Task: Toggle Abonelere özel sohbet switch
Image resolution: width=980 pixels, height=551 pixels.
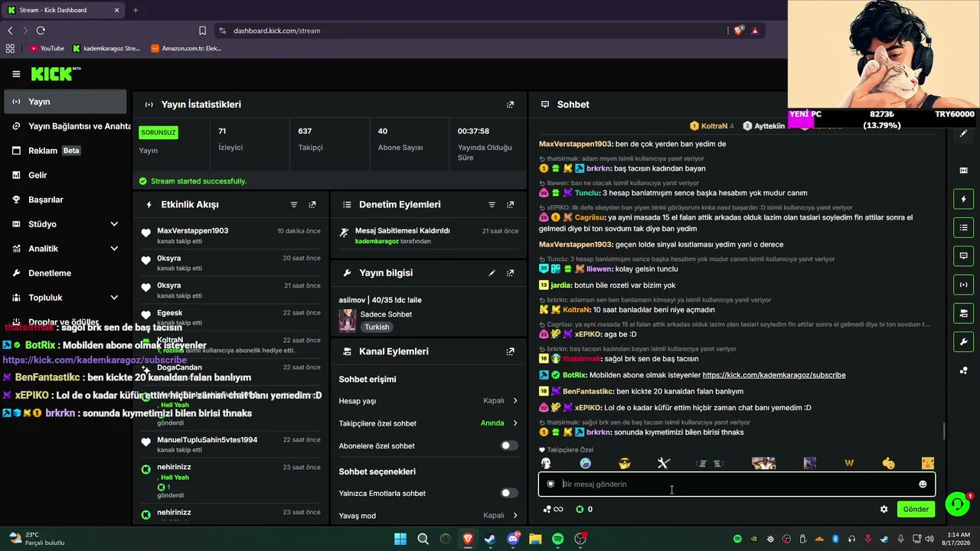Action: coord(509,446)
